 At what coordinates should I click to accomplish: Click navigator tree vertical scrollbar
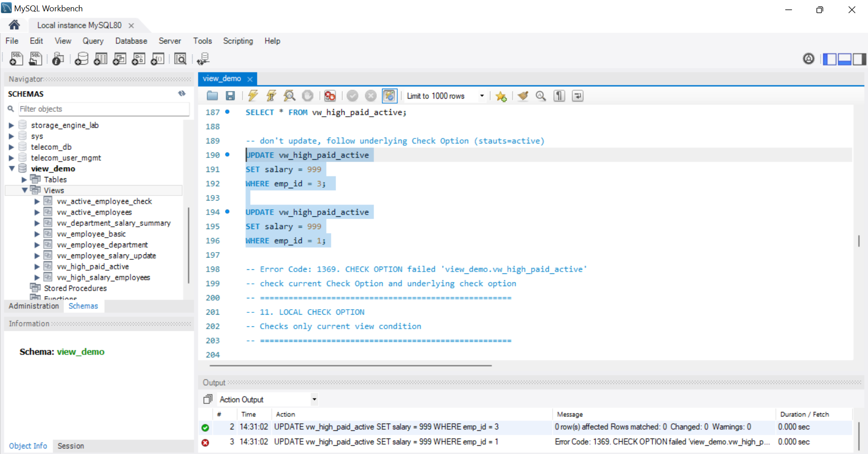188,246
